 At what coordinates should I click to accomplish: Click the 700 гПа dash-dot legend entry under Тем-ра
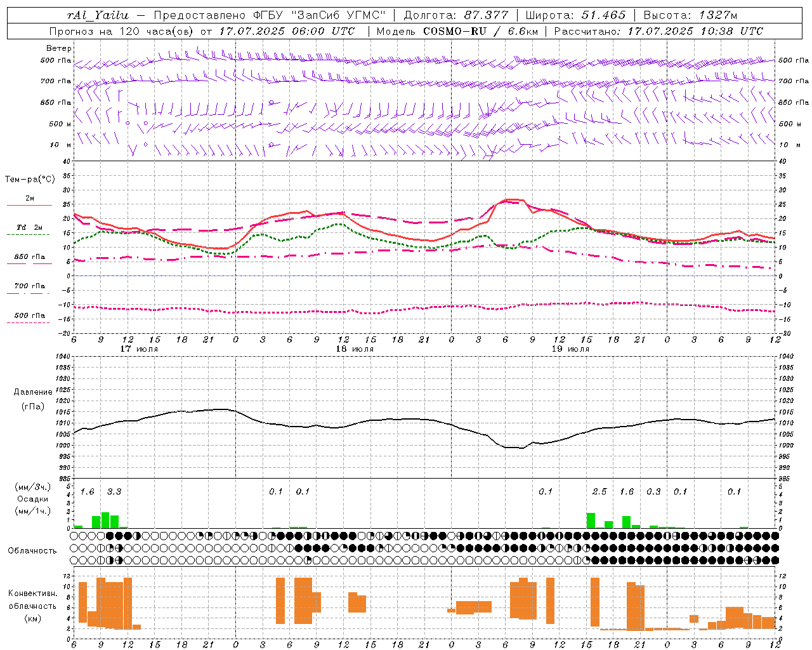click(x=30, y=286)
